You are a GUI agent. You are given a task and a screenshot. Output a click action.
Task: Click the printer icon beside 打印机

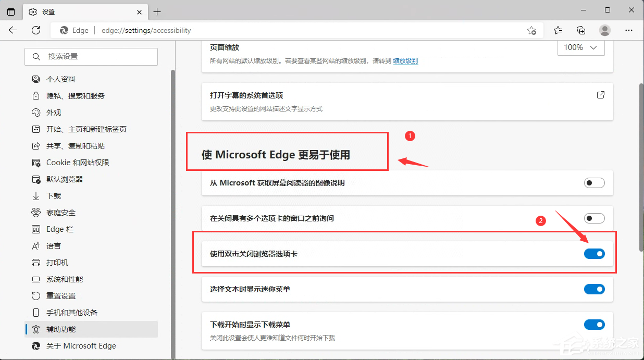[x=36, y=263]
